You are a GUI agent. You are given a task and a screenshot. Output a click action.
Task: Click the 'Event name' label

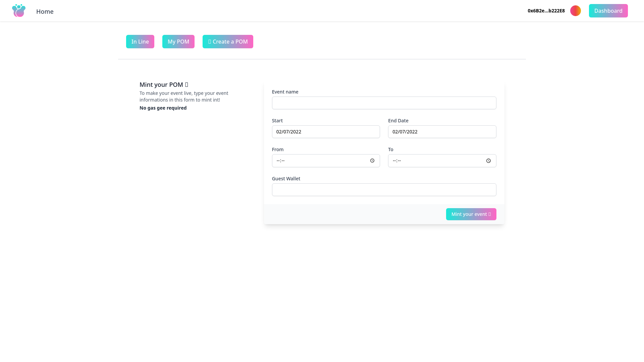click(285, 92)
